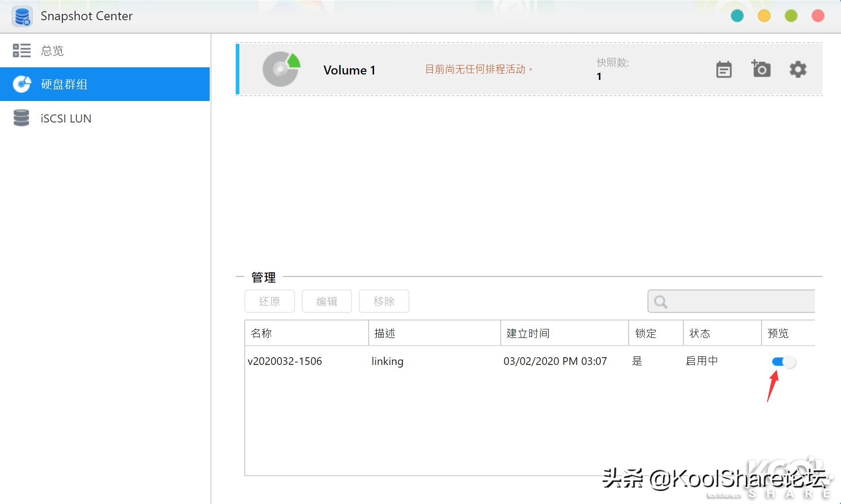
Task: Open the snapshot schedule calendar icon
Action: (x=723, y=70)
